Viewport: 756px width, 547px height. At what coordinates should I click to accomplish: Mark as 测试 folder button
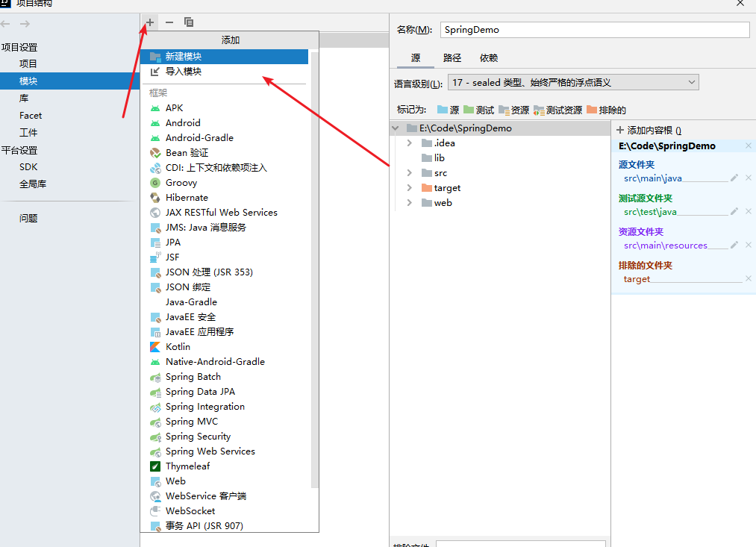tap(479, 110)
